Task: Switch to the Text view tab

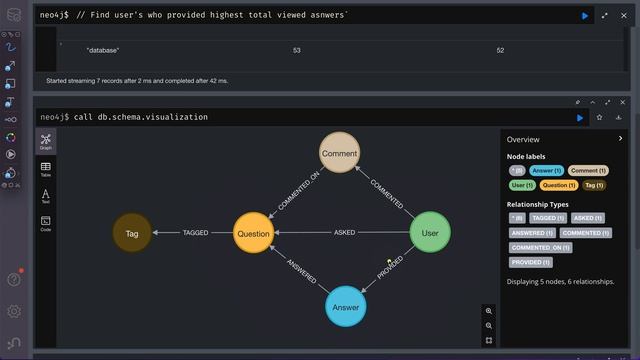Action: coord(46,196)
